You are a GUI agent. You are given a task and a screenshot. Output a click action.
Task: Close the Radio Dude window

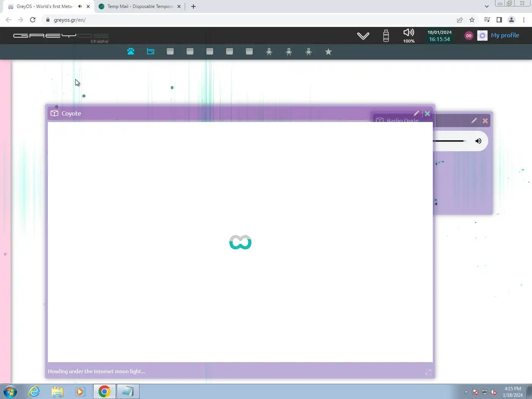(485, 120)
